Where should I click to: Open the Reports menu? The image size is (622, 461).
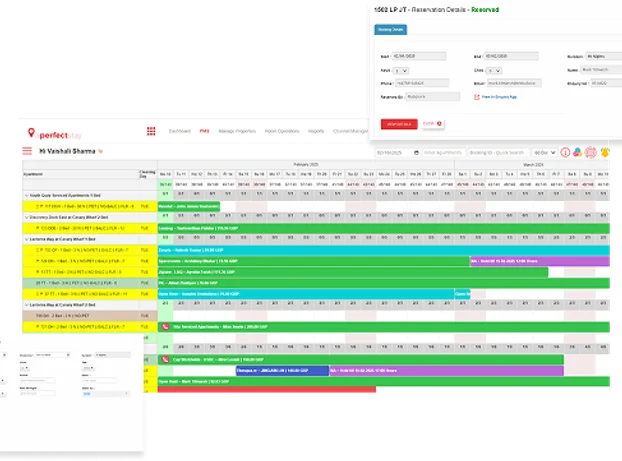pos(316,131)
